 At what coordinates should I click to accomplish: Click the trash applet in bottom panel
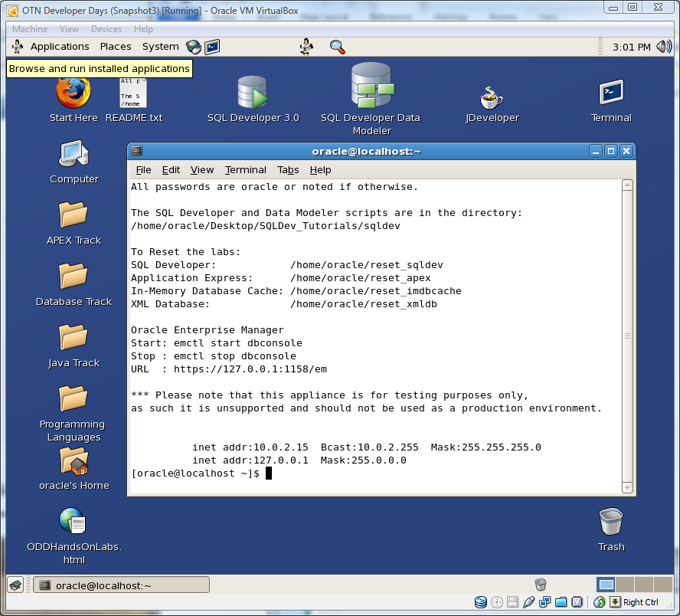pos(541,585)
